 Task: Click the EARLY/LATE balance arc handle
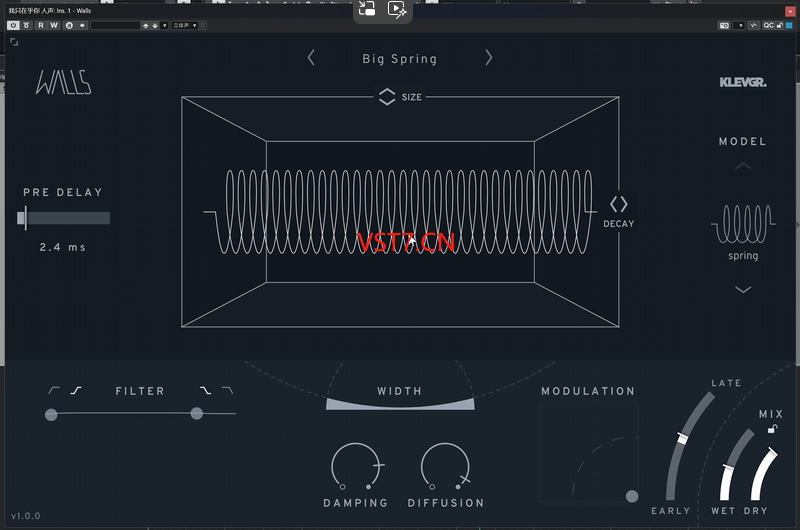682,438
